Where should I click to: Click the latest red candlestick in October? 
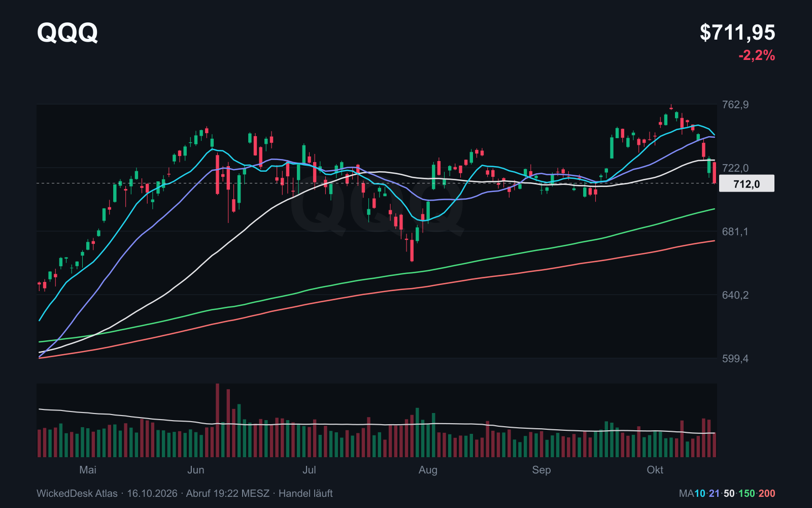pos(715,173)
